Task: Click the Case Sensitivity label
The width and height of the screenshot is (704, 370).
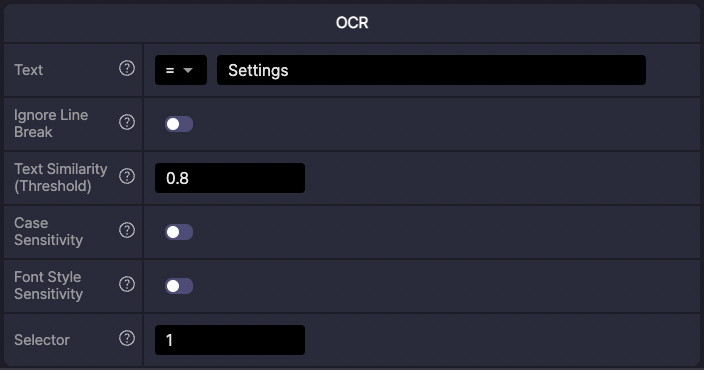Action: 48,231
